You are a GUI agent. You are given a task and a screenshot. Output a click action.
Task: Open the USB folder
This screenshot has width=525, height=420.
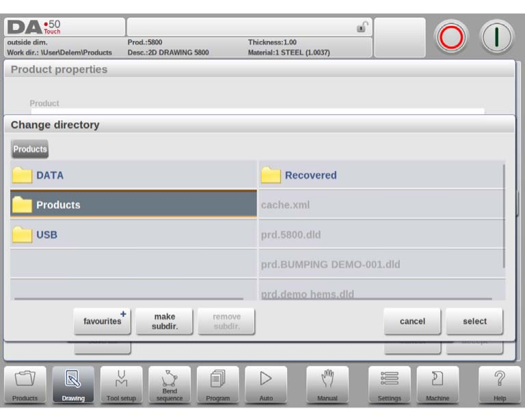click(133, 235)
